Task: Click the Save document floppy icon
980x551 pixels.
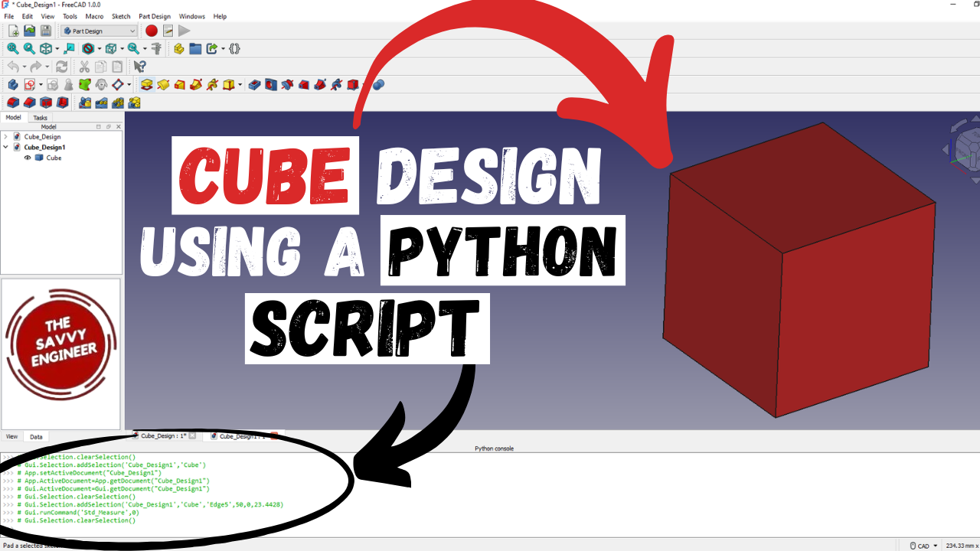Action: pyautogui.click(x=46, y=31)
